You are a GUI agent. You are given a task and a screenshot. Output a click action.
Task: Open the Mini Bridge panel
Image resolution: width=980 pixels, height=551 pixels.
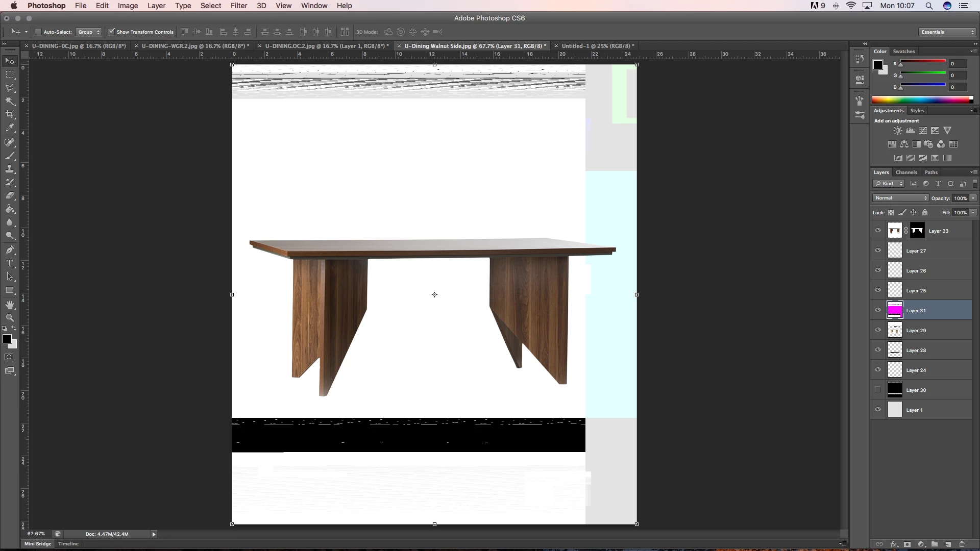point(38,544)
